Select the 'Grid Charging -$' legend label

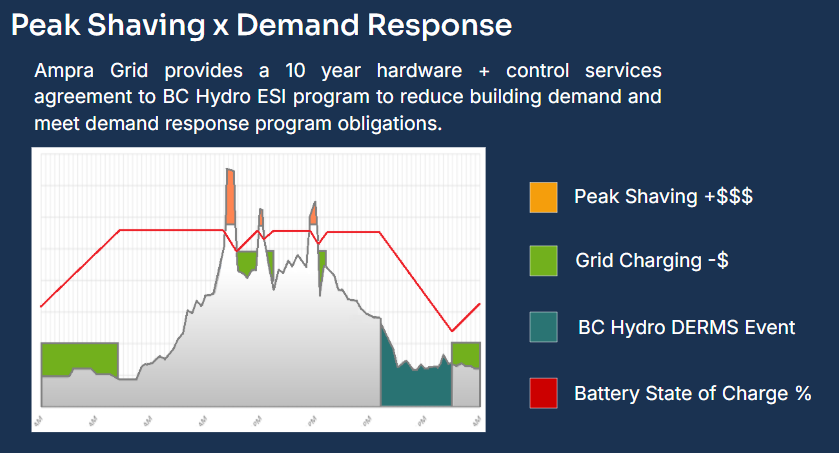651,261
